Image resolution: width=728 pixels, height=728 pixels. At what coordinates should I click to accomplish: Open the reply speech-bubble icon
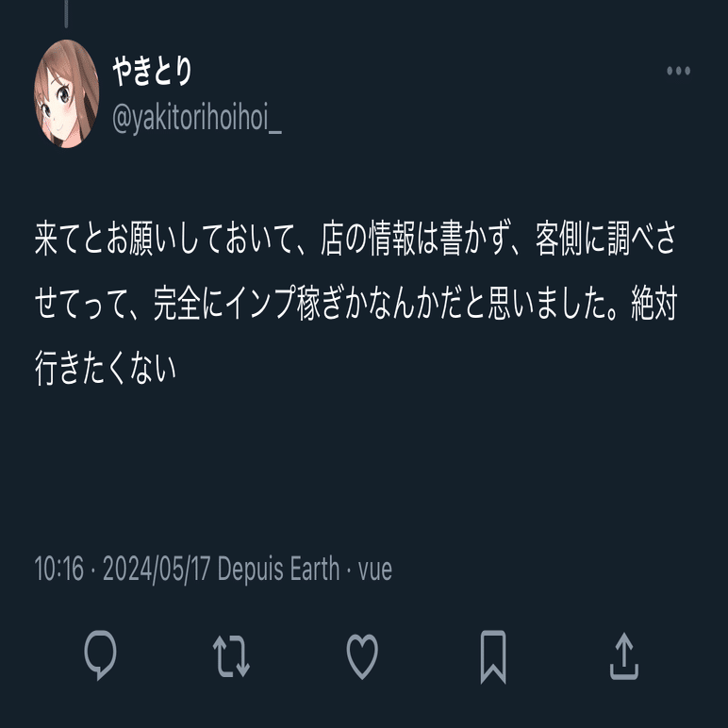point(100,655)
